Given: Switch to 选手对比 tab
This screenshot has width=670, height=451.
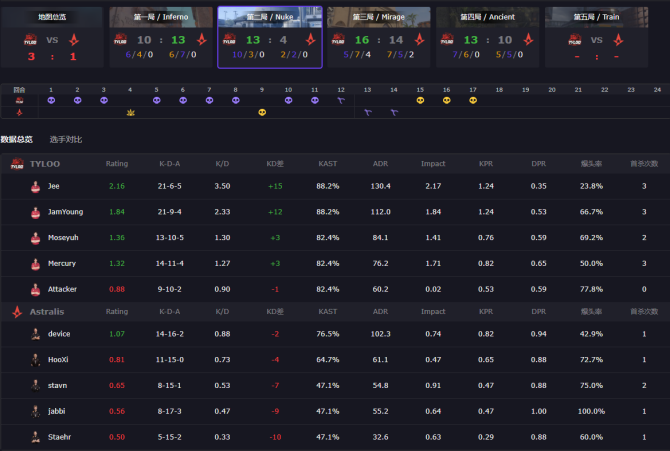Looking at the screenshot, I should click(x=66, y=139).
